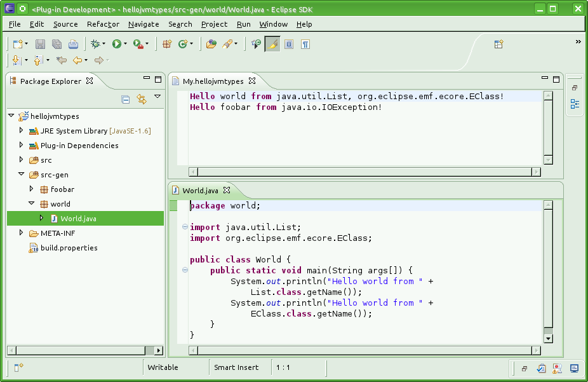Toggle Show Whitespace Characters pilcrow button

305,44
